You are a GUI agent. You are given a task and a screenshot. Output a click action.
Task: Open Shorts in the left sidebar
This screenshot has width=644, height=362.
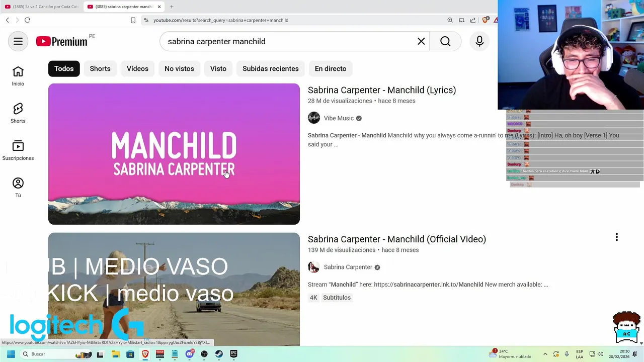[x=18, y=114]
